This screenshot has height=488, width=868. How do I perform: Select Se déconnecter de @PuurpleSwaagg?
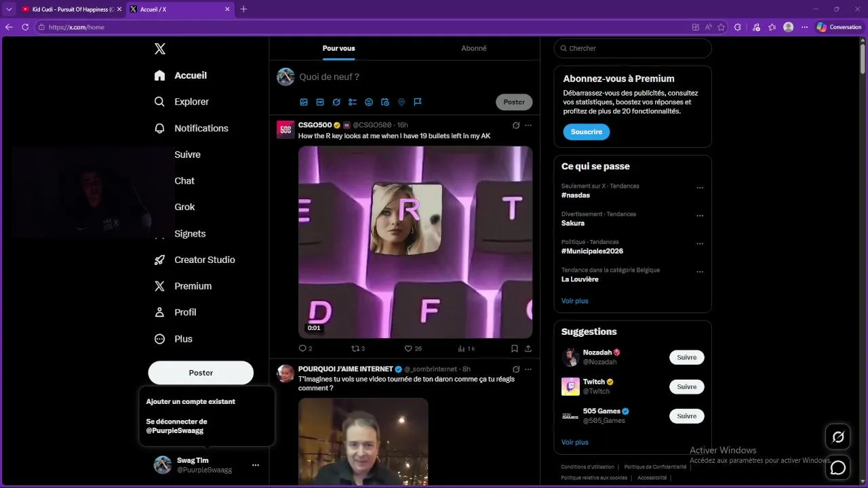point(176,426)
